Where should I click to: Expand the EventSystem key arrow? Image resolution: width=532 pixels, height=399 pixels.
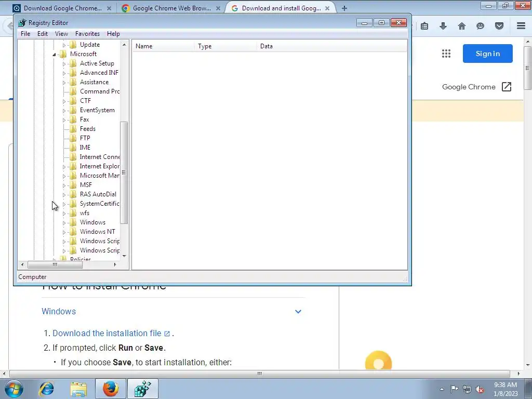point(64,111)
